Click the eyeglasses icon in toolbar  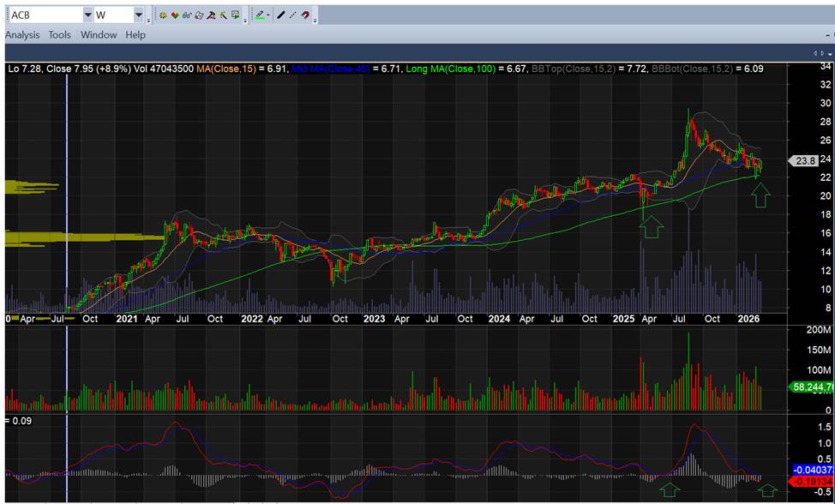coord(187,15)
